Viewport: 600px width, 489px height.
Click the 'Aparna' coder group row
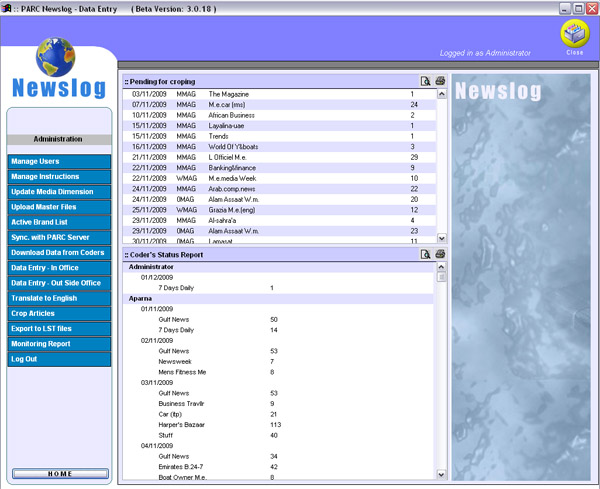[x=279, y=298]
